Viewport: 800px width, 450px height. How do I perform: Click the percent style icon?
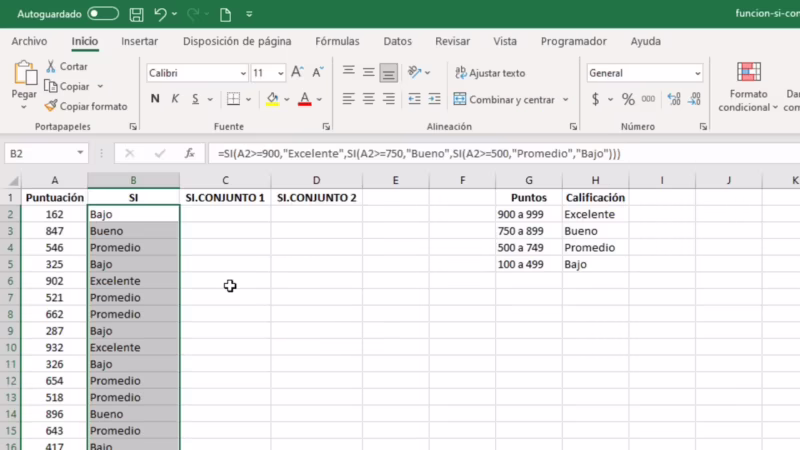(628, 99)
